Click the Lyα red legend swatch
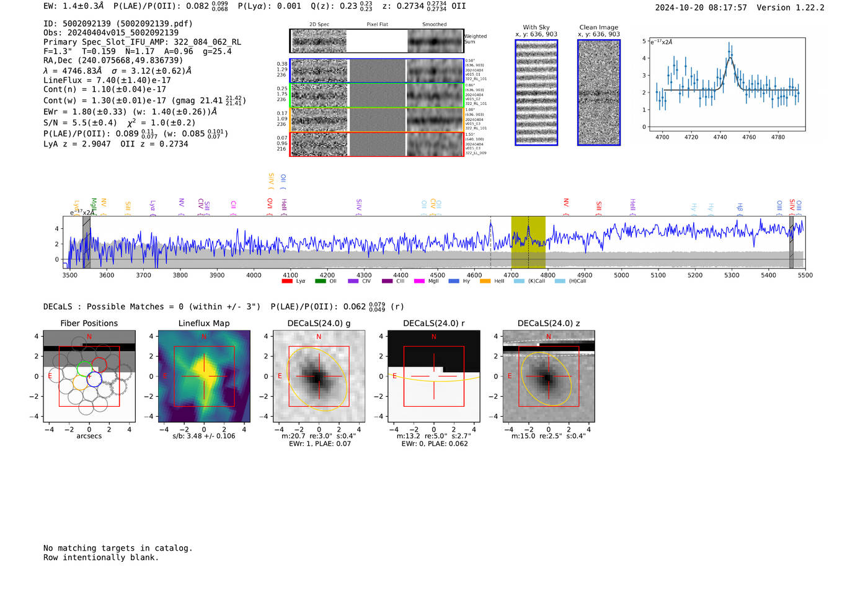 point(287,282)
